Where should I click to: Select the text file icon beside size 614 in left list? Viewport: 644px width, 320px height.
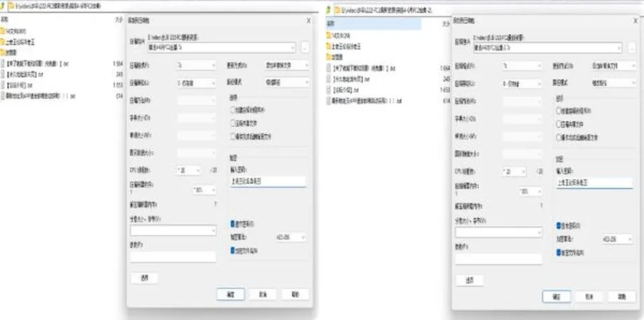click(x=3, y=96)
